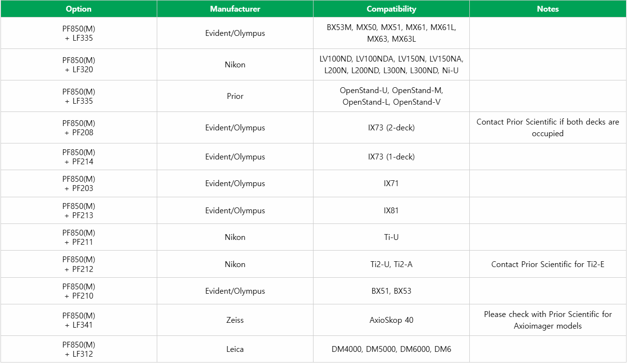Image resolution: width=628 pixels, height=364 pixels.
Task: Select the IX71 compatibility cell
Action: tap(391, 183)
